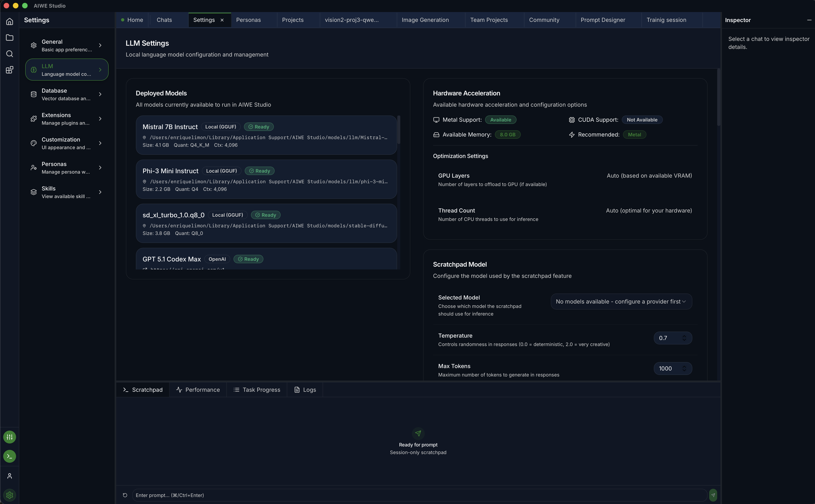Click location pin icon on sd_xl_turbo path
815x504 pixels.
click(144, 226)
